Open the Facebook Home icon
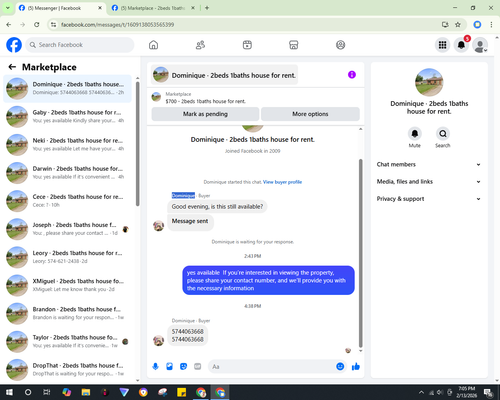Viewport: 500px width, 400px height. [x=153, y=45]
